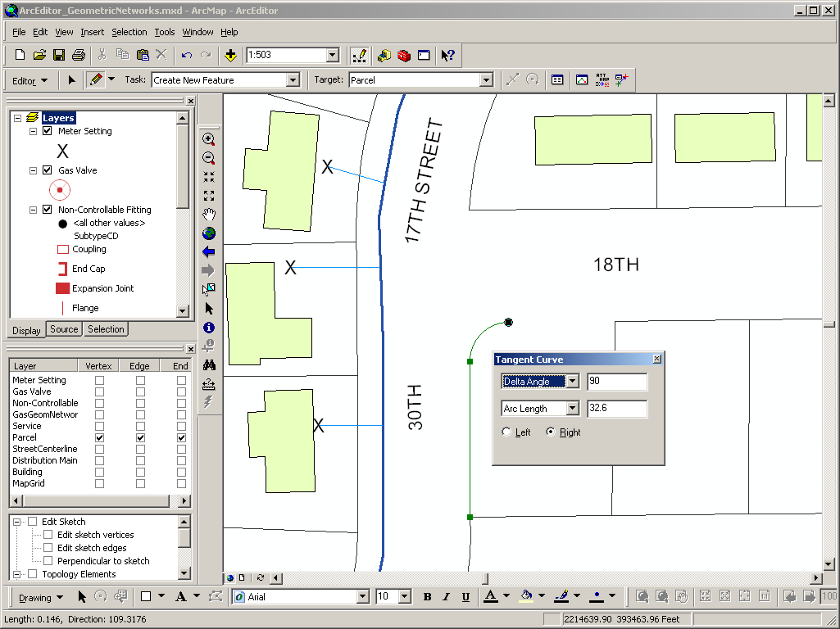Image resolution: width=840 pixels, height=629 pixels.
Task: Switch to the Source tab
Action: point(64,329)
